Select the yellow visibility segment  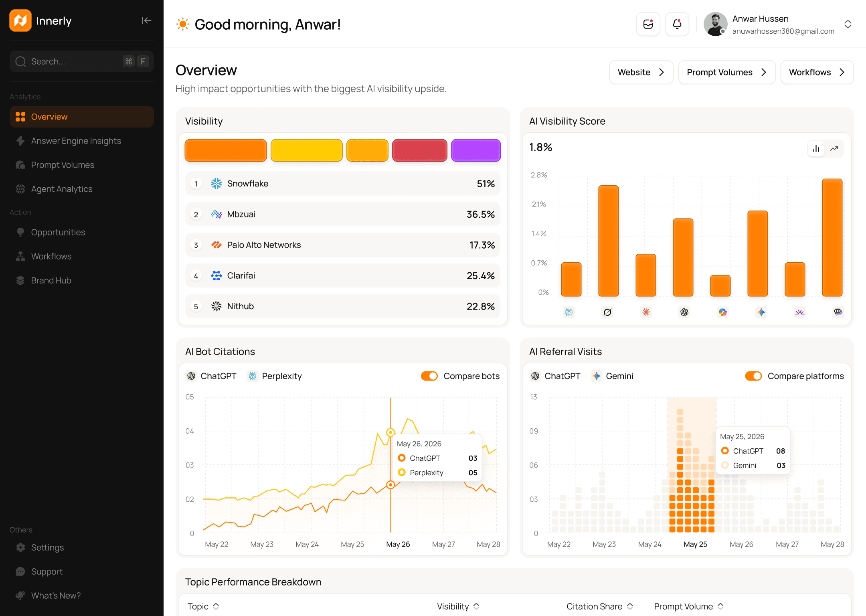307,150
